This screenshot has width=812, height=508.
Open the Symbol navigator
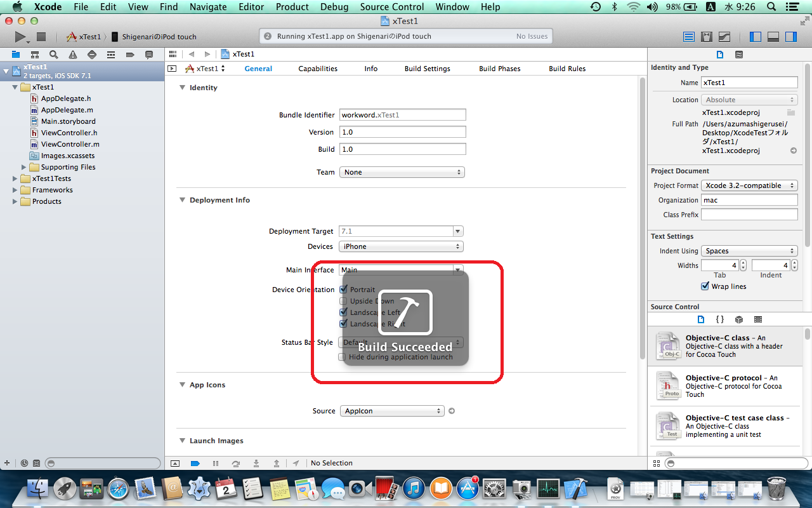click(x=35, y=55)
